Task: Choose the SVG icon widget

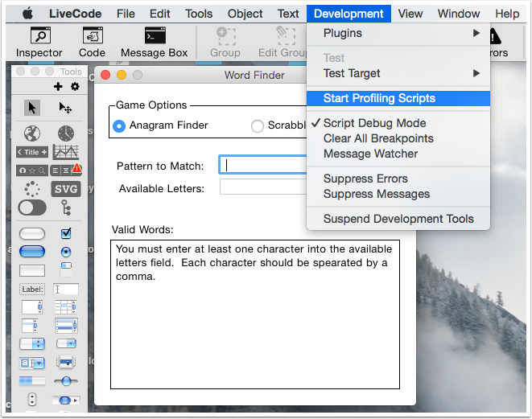Action: 66,189
